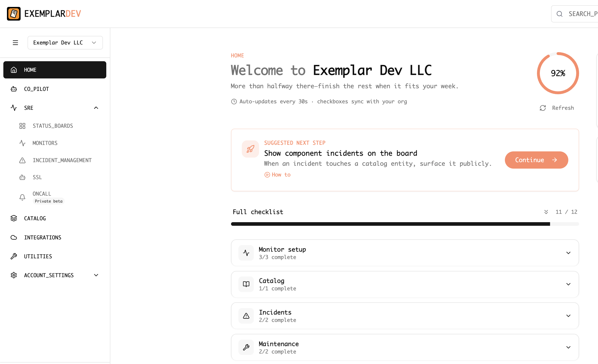Open the hamburger menu in the sidebar
The image size is (598, 364).
pyautogui.click(x=15, y=42)
